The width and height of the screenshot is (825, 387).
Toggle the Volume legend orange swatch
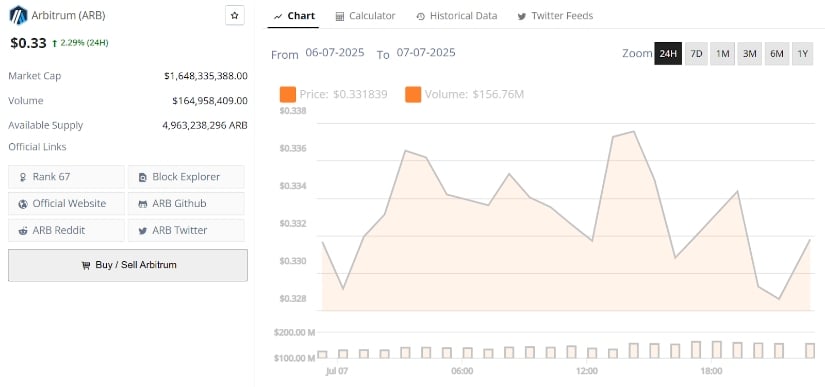[413, 95]
